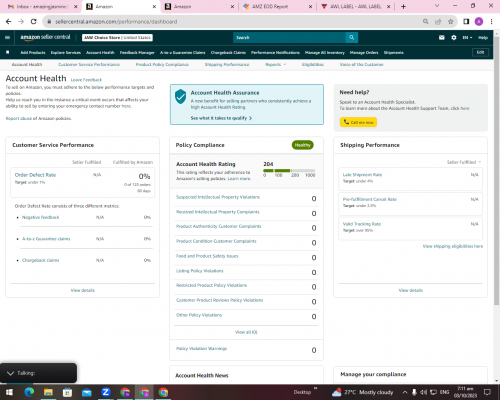The height and width of the screenshot is (400, 500).
Task: Open the Zoom app in the taskbar
Action: tap(106, 392)
